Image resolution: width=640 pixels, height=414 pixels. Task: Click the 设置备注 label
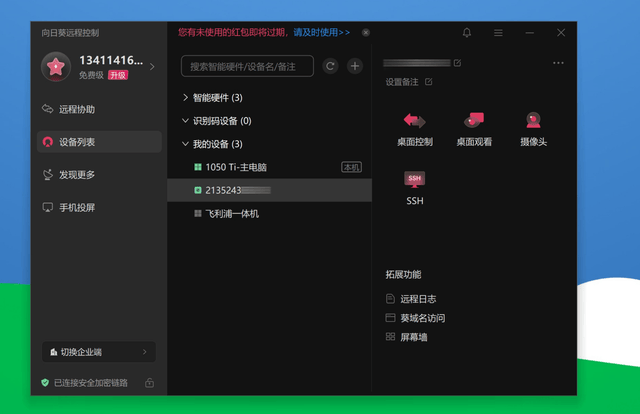[x=402, y=82]
